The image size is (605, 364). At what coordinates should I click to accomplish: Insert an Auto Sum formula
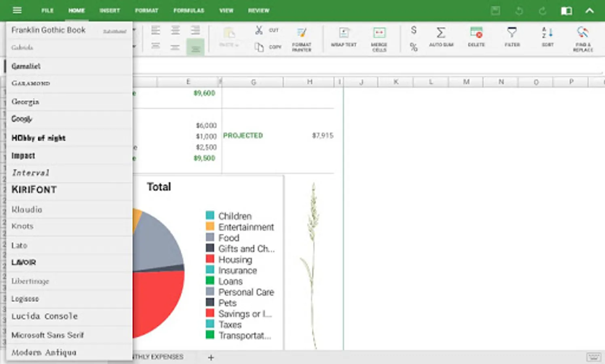(441, 37)
